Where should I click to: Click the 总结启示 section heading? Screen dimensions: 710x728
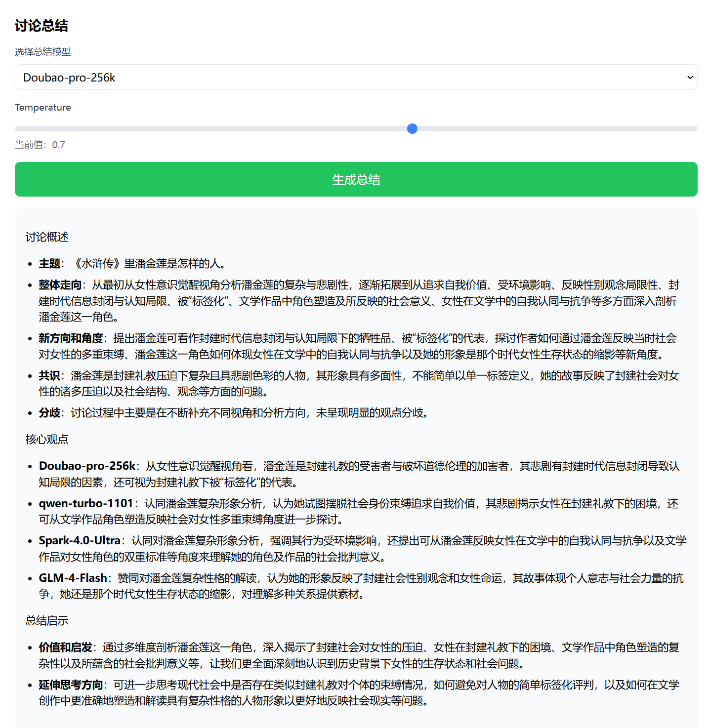tap(47, 621)
